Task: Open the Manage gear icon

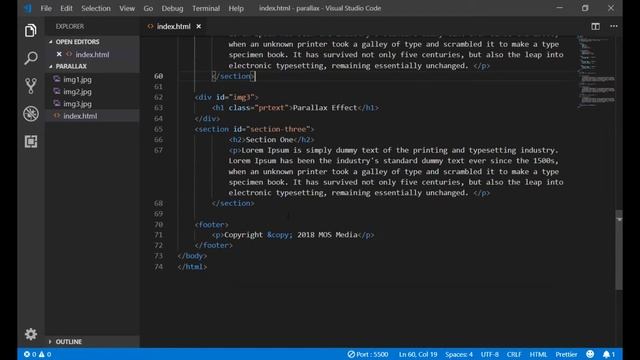Action: [x=31, y=334]
